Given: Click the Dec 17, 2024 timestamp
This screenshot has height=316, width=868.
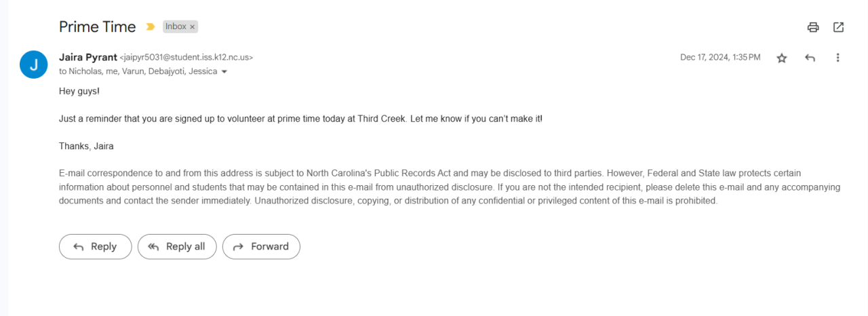Looking at the screenshot, I should point(720,58).
